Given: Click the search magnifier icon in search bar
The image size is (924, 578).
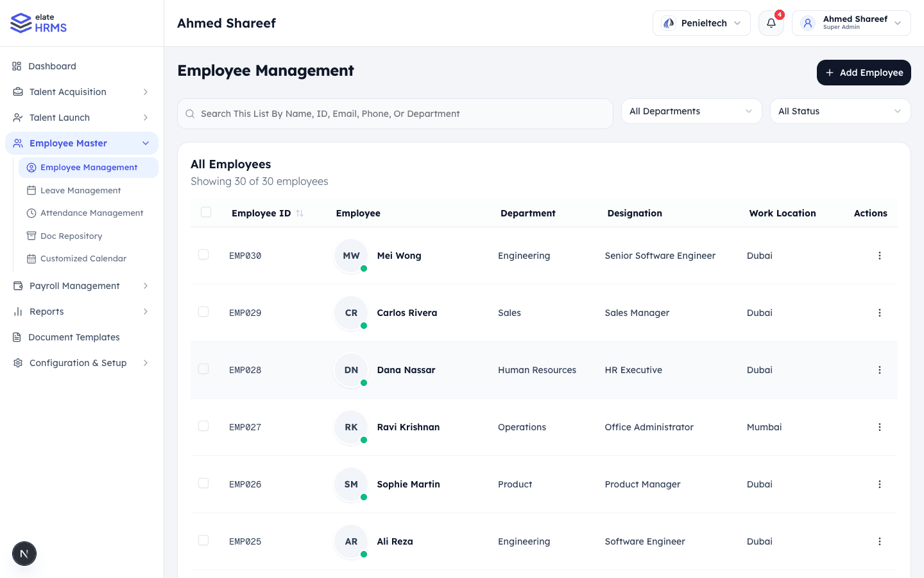Looking at the screenshot, I should pyautogui.click(x=190, y=113).
